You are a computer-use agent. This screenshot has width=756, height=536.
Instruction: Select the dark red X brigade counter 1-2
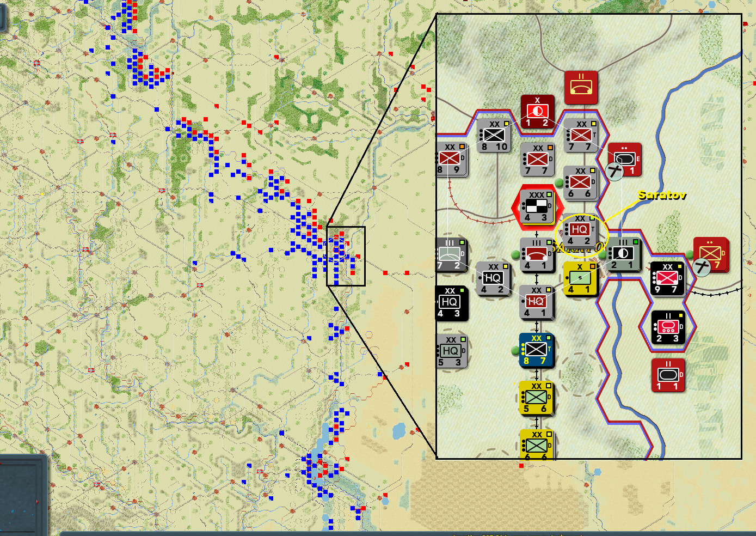click(537, 112)
